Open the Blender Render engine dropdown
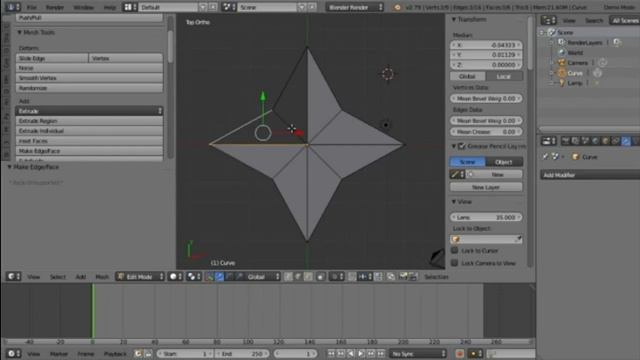The width and height of the screenshot is (640, 360). [x=355, y=7]
